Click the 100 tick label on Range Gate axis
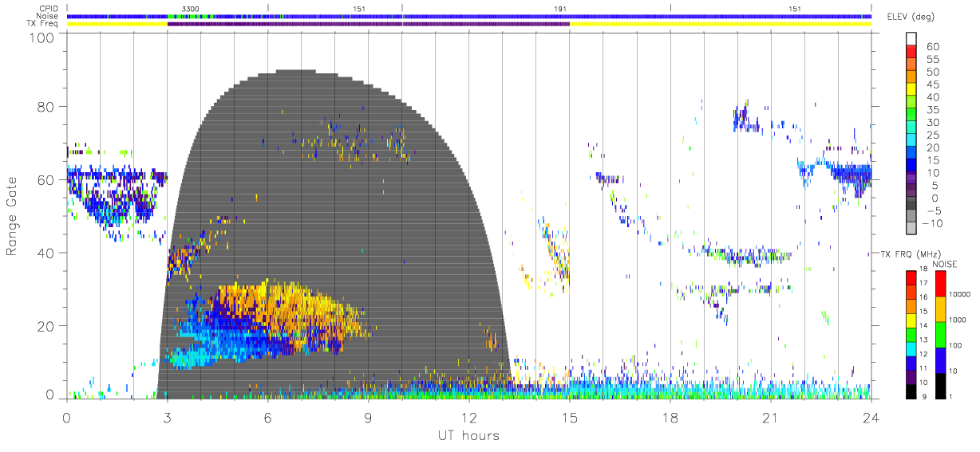 point(41,37)
